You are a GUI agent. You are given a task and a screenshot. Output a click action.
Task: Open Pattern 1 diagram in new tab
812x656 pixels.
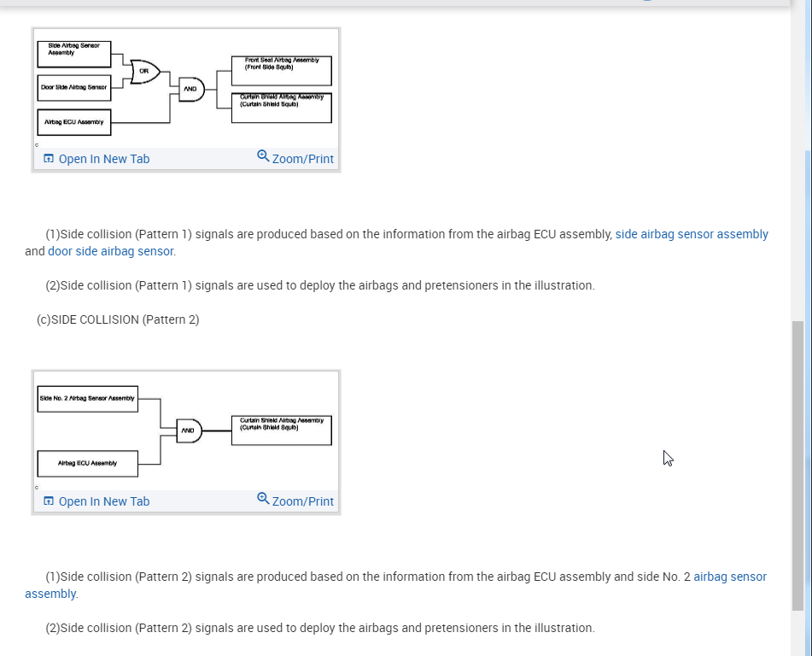pyautogui.click(x=96, y=159)
